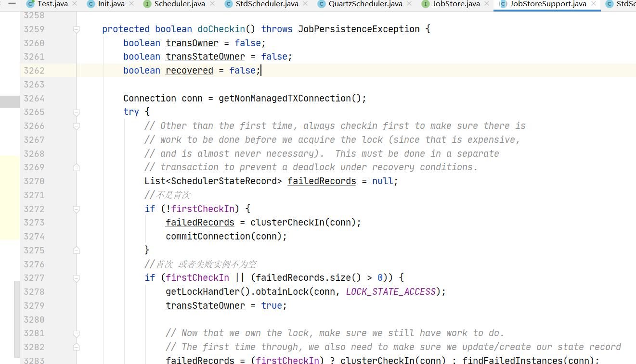
Task: Switch to the Test.java tab
Action: 52,4
